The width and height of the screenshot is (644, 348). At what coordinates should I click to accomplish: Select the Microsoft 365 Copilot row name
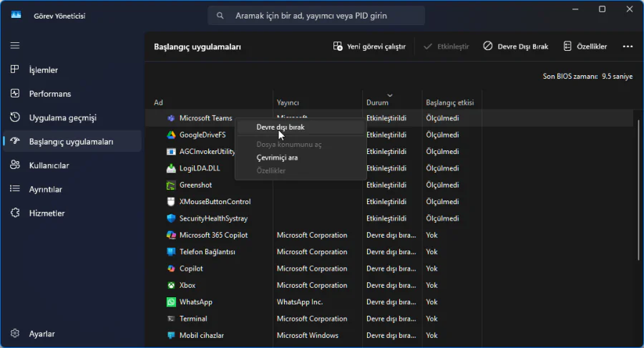pos(213,235)
